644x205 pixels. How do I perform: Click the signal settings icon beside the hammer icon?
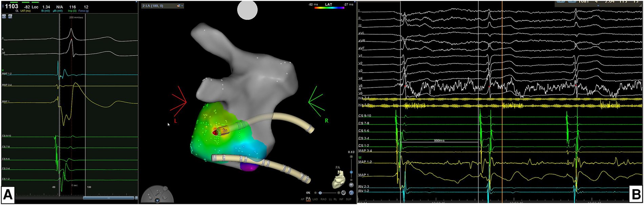coord(10,16)
